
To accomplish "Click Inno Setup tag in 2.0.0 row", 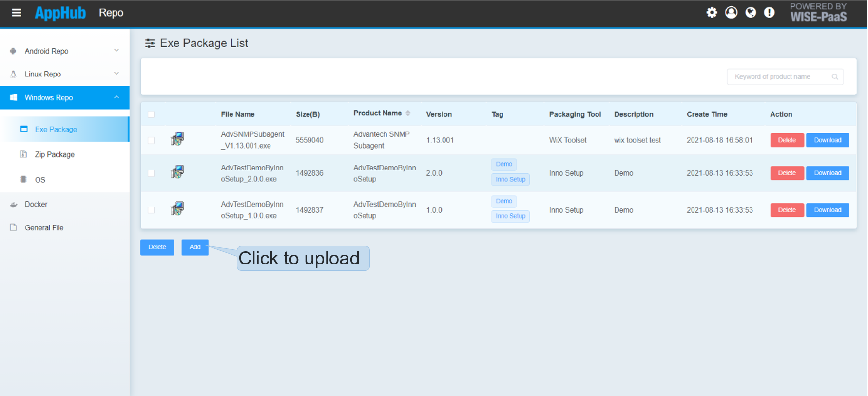I will point(510,179).
